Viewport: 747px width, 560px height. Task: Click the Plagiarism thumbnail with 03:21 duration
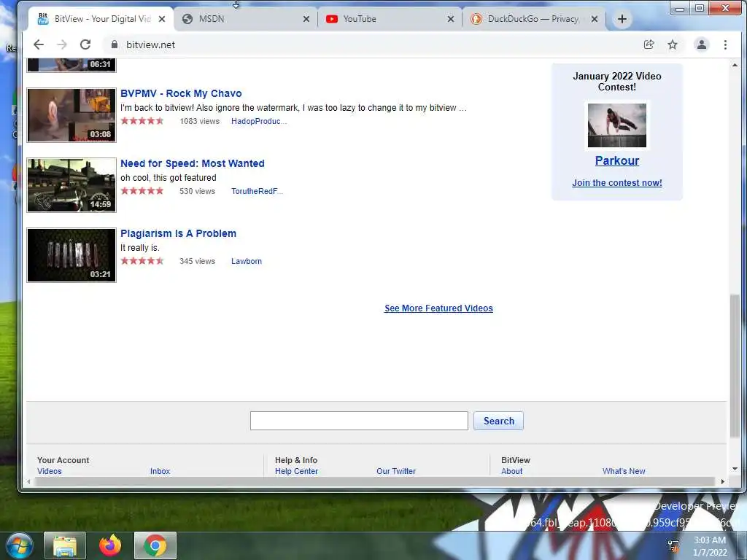point(71,255)
